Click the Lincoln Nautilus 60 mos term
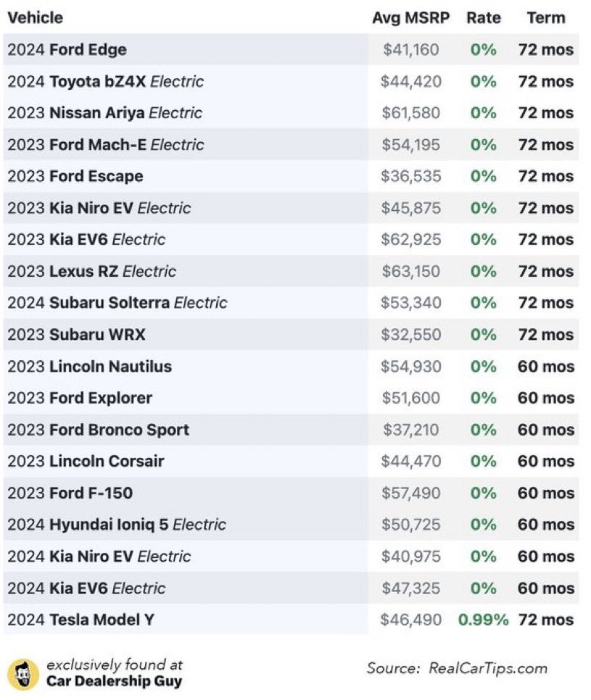591x700 pixels. (546, 367)
